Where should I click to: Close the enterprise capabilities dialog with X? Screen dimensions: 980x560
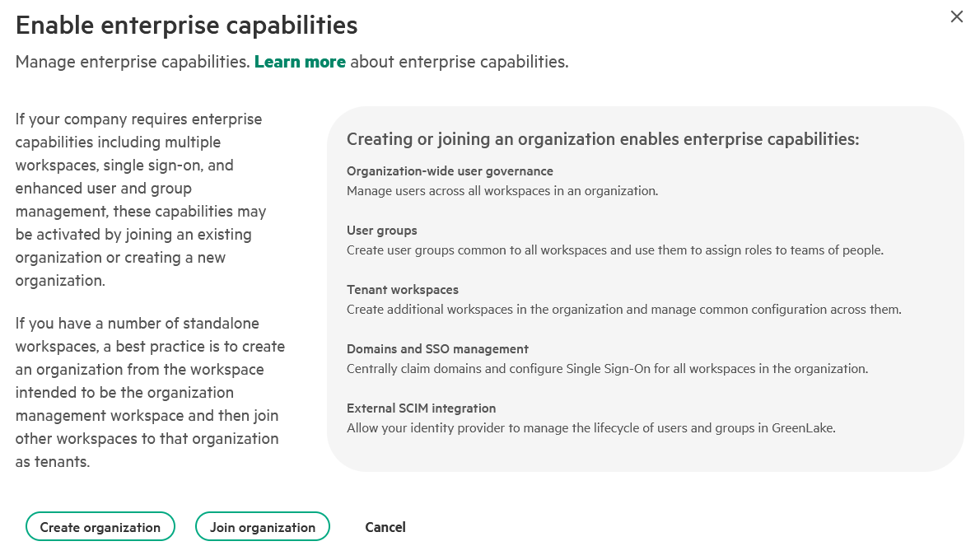[956, 16]
